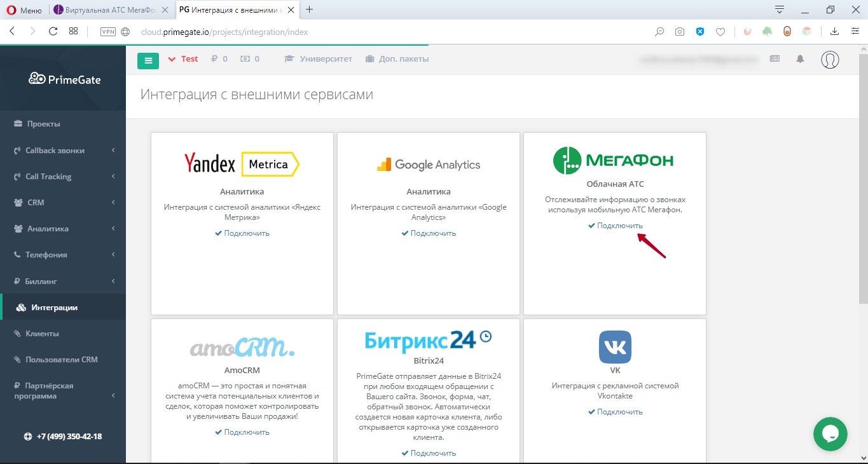Expand the Callback звонки section

pyautogui.click(x=54, y=150)
